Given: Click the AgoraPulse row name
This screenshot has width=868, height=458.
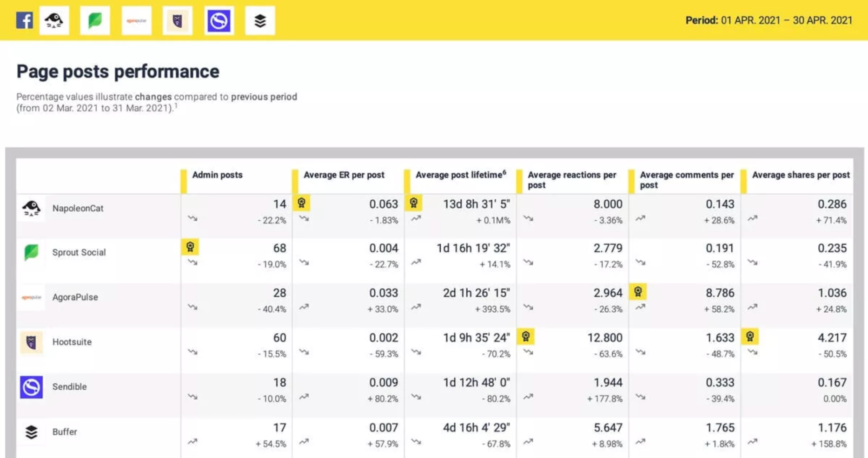Looking at the screenshot, I should point(75,297).
